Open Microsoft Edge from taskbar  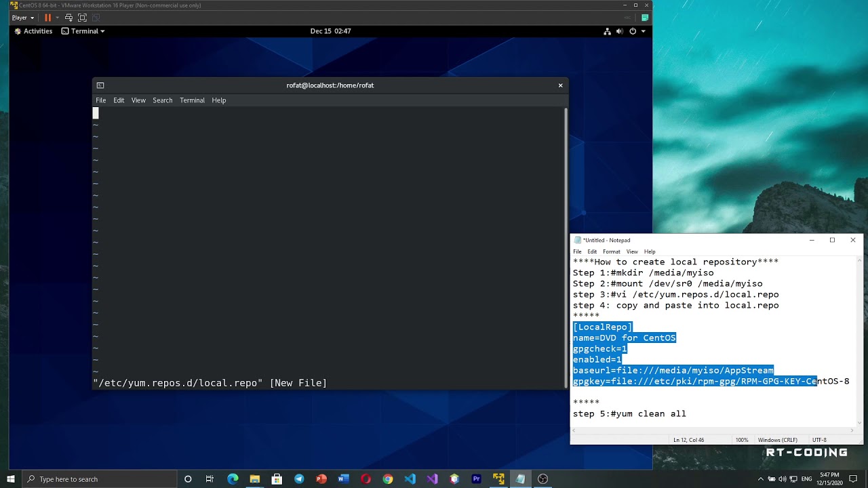pos(233,479)
